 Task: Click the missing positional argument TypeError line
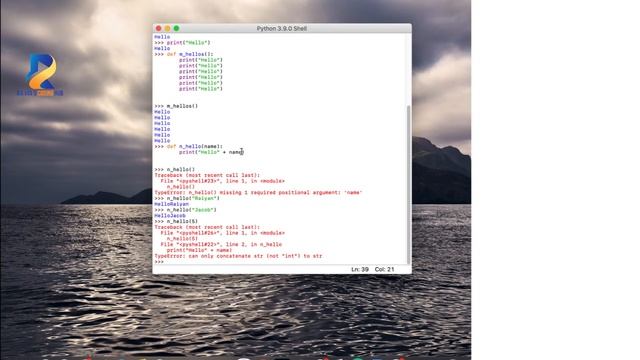point(258,192)
